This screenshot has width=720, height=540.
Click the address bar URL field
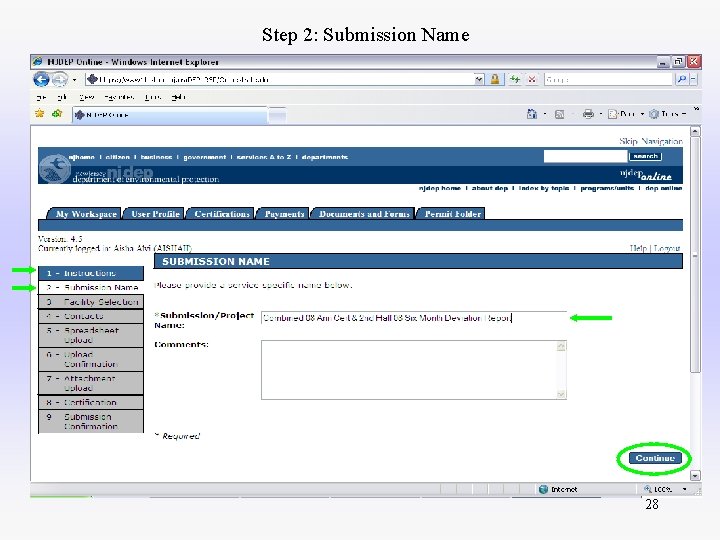(280, 79)
